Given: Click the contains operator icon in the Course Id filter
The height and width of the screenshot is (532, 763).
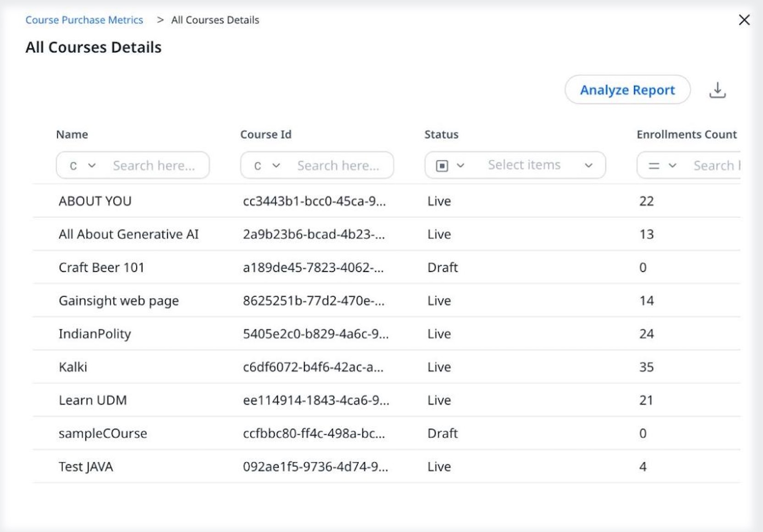Looking at the screenshot, I should 257,165.
